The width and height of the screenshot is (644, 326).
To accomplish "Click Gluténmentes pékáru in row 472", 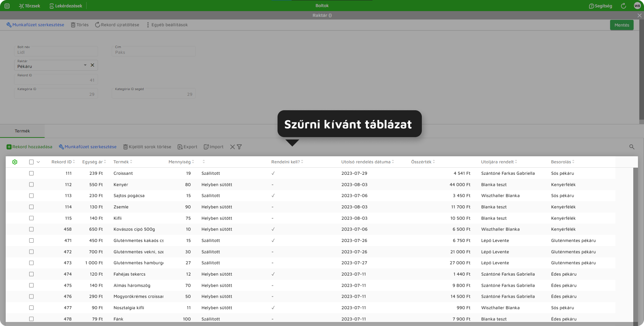I will [574, 252].
